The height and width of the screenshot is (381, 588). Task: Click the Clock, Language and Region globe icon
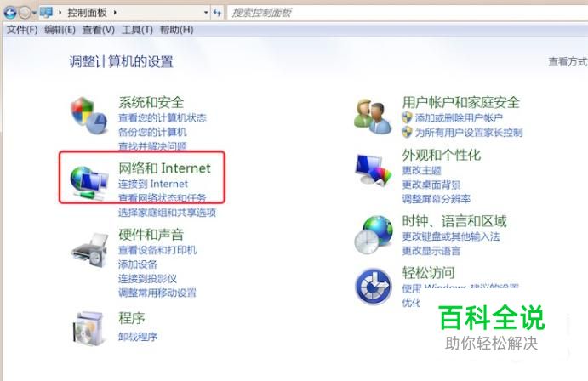pos(374,235)
